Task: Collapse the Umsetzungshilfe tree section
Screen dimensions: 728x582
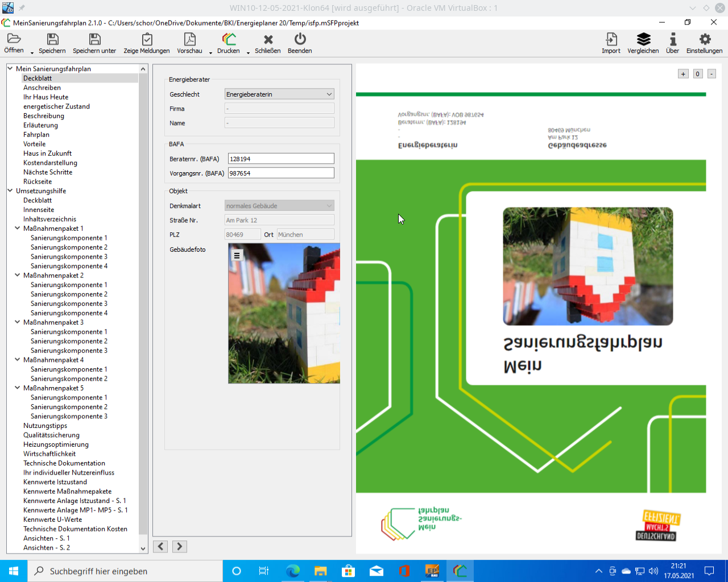Action: tap(10, 191)
